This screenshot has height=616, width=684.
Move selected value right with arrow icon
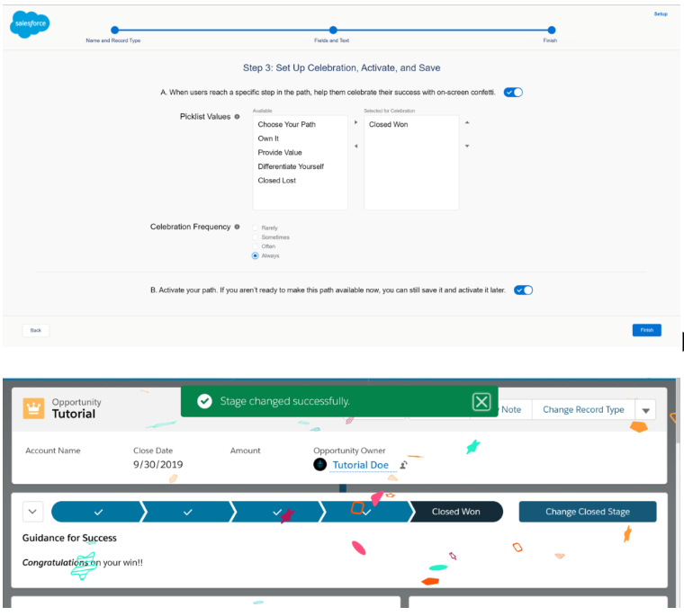pyautogui.click(x=356, y=122)
